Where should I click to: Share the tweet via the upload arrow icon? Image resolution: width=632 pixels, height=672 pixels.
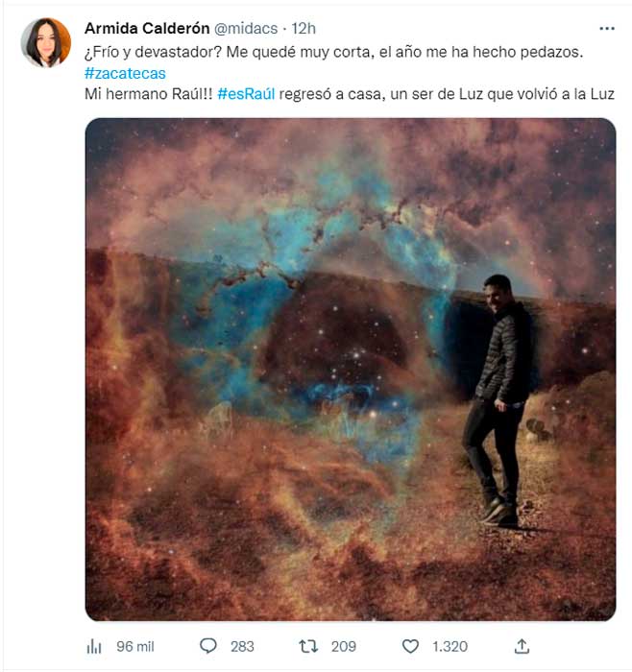522,645
